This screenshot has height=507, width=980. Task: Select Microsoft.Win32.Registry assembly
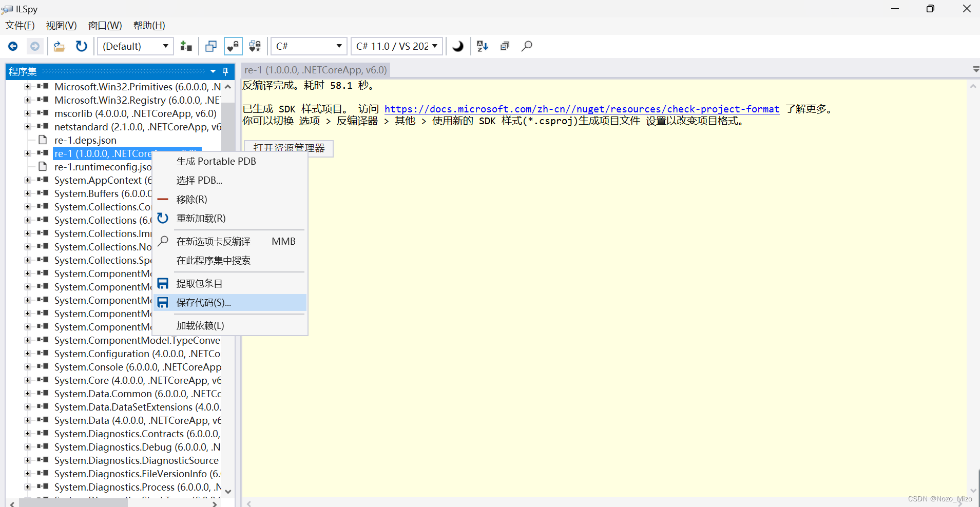pyautogui.click(x=138, y=100)
